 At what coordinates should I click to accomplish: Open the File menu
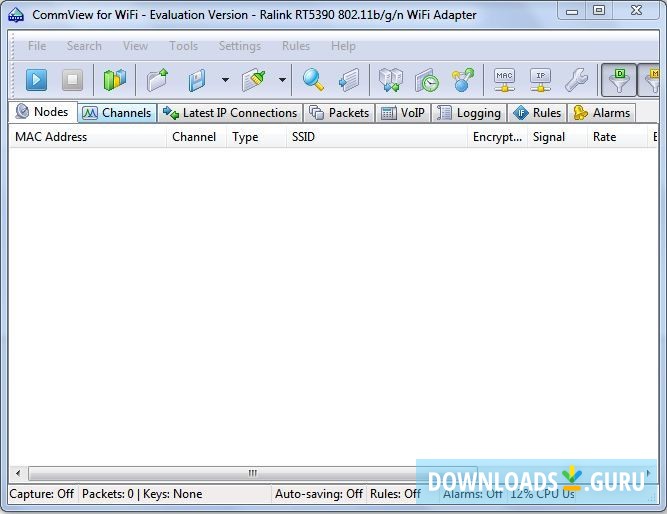click(37, 46)
